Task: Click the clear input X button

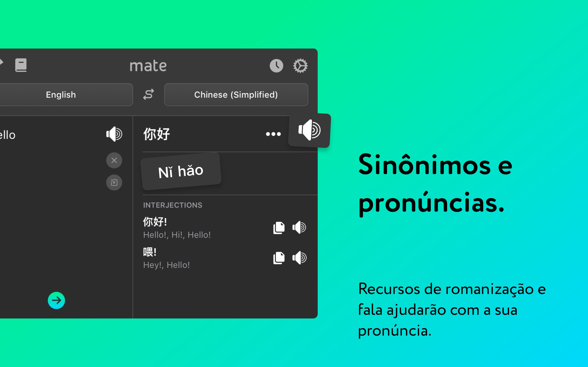Action: click(x=114, y=161)
